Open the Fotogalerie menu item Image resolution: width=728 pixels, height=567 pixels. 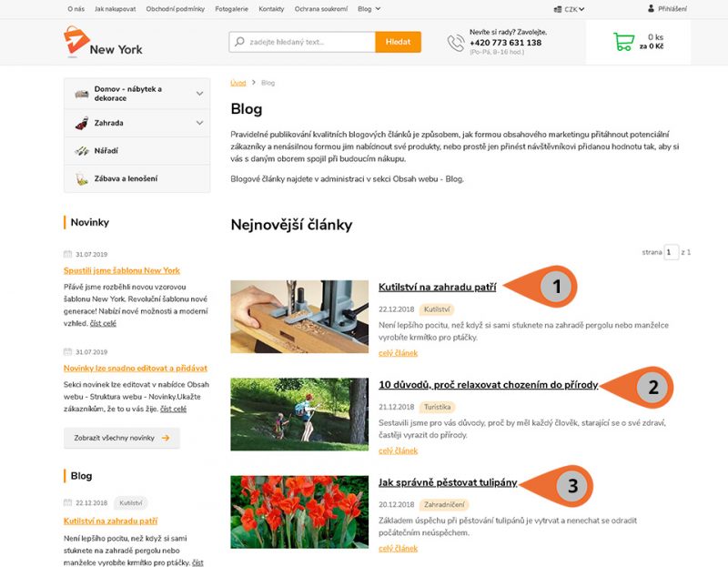[x=231, y=9]
